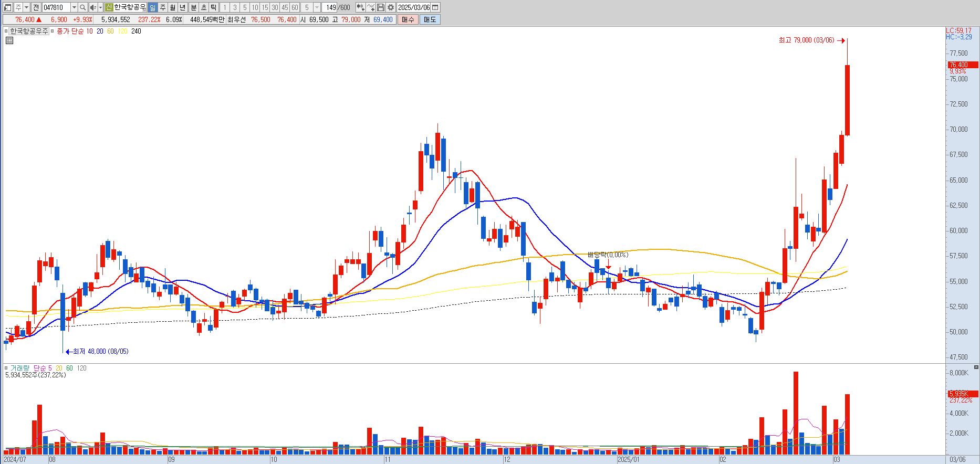980x464 pixels.
Task: Click the 매도 (sell) button
Action: [430, 19]
